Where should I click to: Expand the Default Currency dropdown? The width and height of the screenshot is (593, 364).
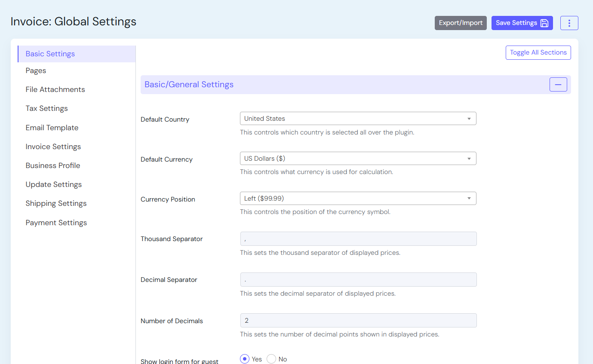coord(358,159)
